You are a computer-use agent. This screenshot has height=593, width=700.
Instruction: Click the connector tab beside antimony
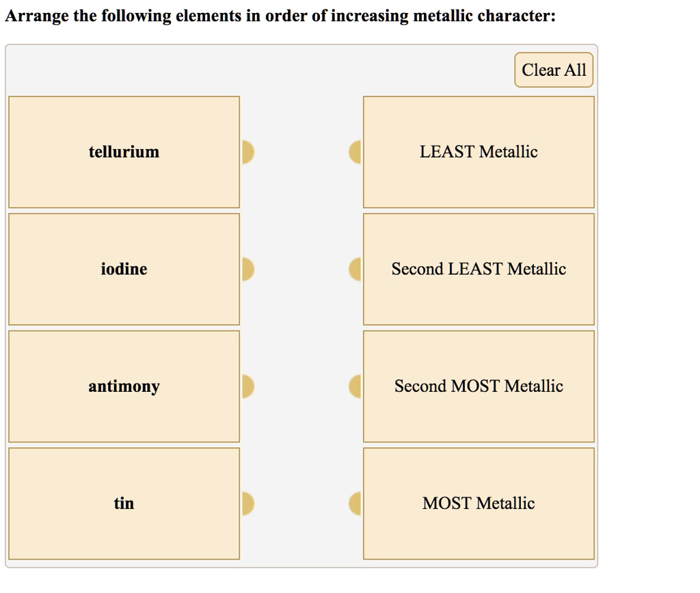[250, 386]
